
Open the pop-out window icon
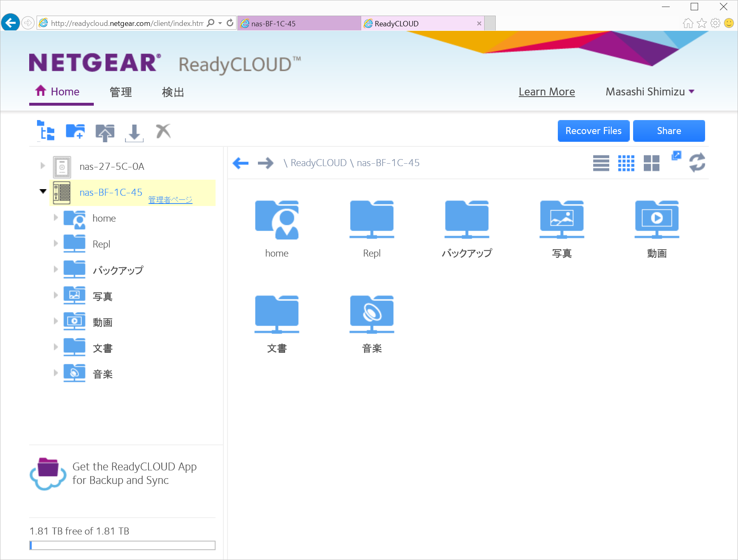676,155
